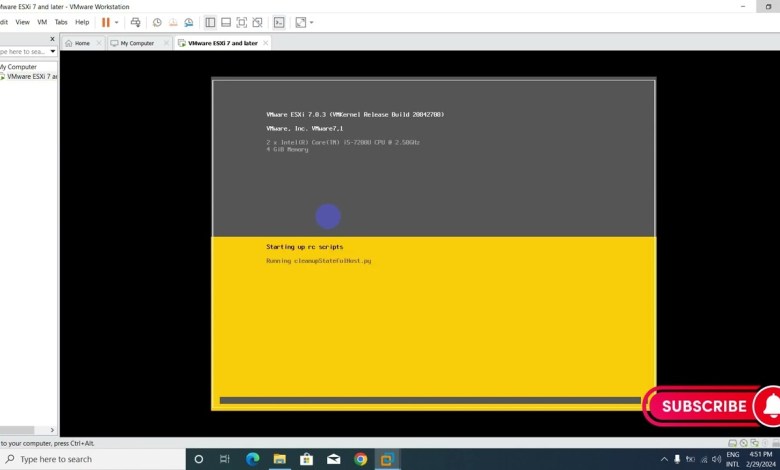Screen dimensions: 780x470
Task: Click the hard disk device status icon
Action: coord(732,443)
